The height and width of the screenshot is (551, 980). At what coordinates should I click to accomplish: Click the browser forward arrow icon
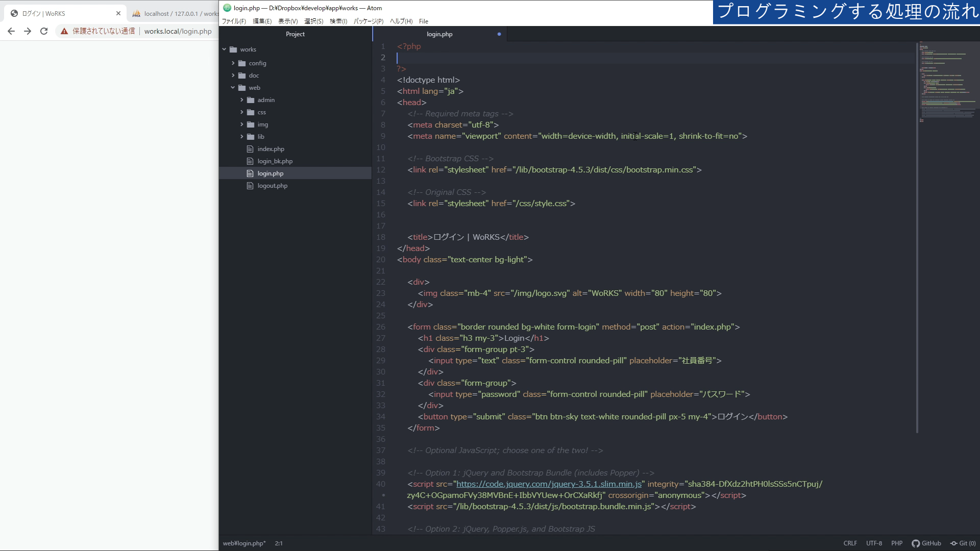click(x=28, y=31)
